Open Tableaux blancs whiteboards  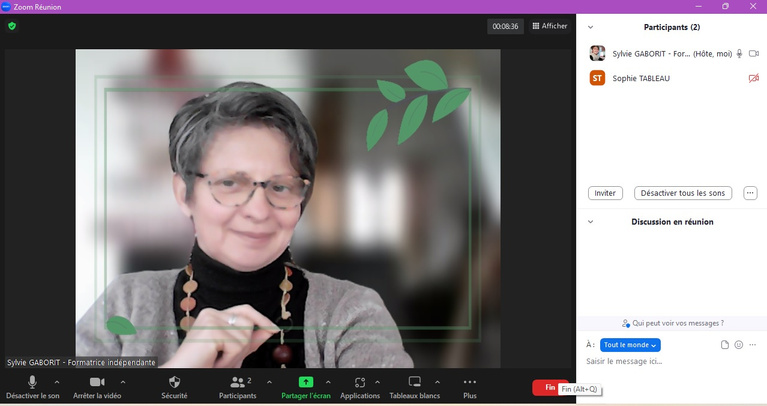pyautogui.click(x=415, y=387)
